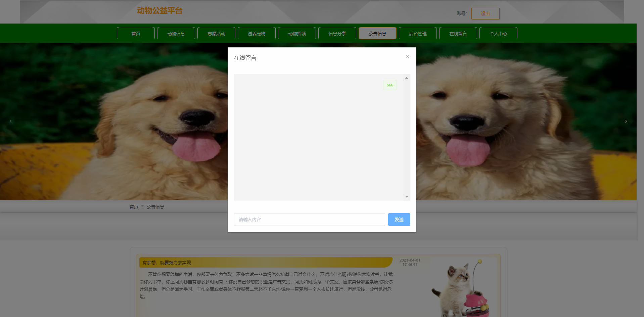Go to 个人中心 page

(x=498, y=33)
